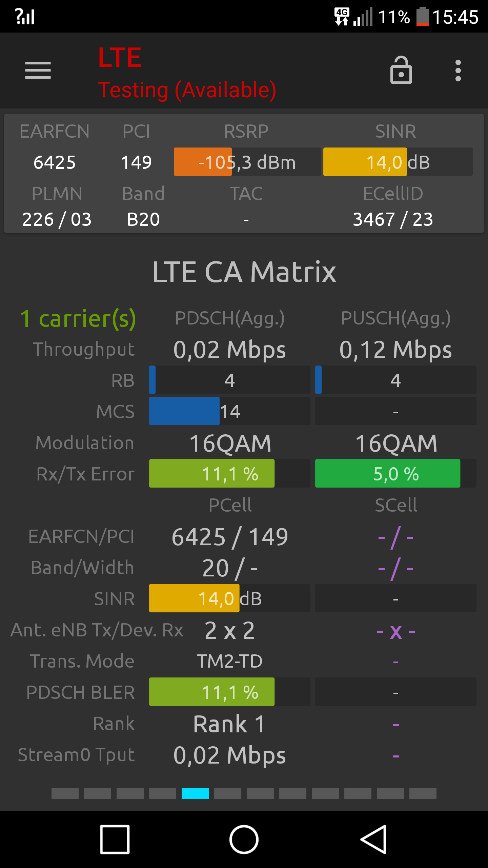Switch to the first page indicator
The width and height of the screenshot is (488, 868).
[x=65, y=793]
